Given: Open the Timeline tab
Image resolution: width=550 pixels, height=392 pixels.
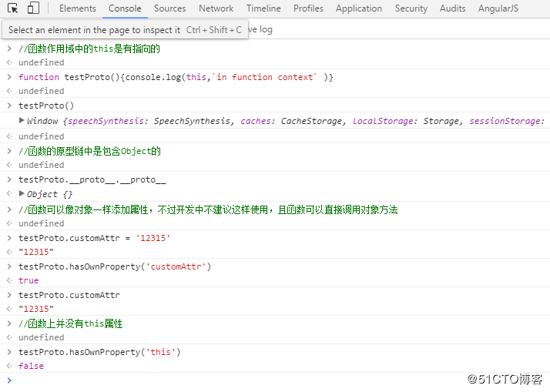Looking at the screenshot, I should pyautogui.click(x=263, y=8).
